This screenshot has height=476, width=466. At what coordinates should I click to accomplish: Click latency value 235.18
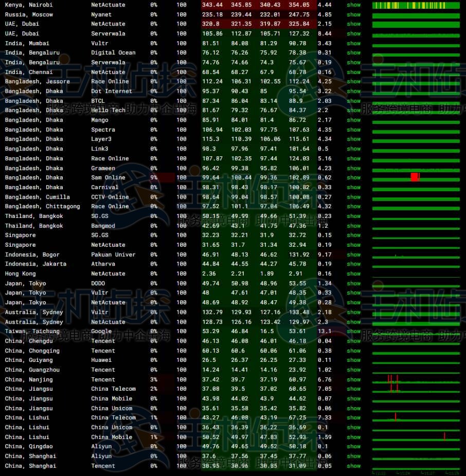click(212, 14)
